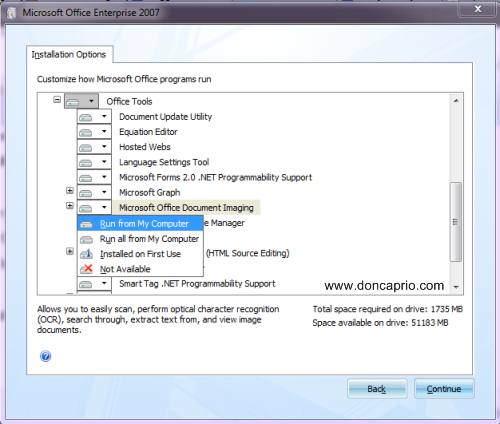The image size is (500, 424).
Task: Open the blue help icon
Action: click(x=45, y=356)
